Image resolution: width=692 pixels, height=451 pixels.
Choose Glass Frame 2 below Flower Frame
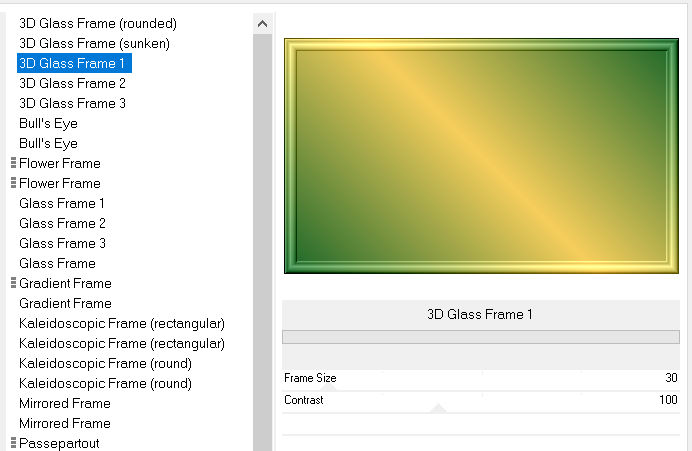pos(62,223)
